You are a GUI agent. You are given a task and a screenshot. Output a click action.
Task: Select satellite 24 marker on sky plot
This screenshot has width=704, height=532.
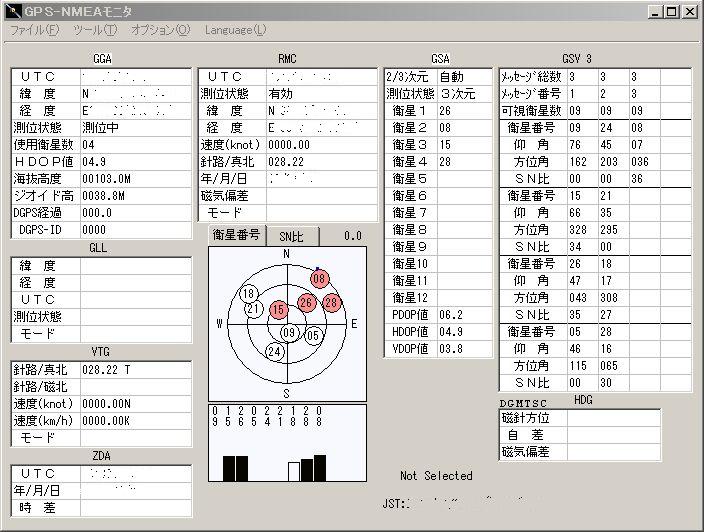pyautogui.click(x=275, y=352)
